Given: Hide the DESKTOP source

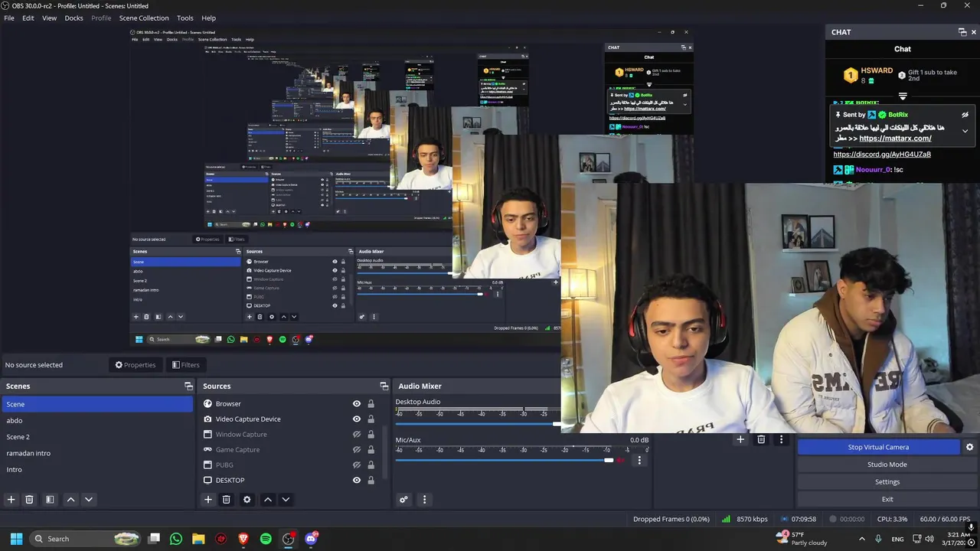Looking at the screenshot, I should pos(356,481).
